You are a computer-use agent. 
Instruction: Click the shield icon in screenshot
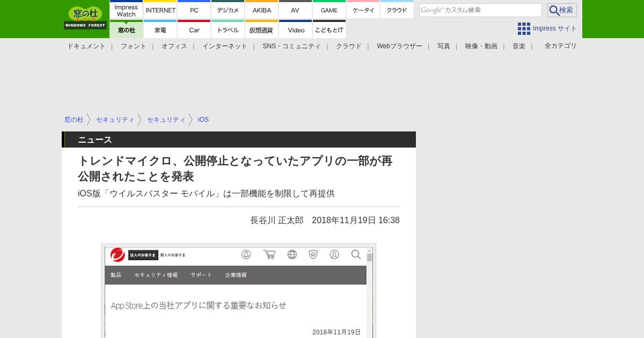(x=313, y=254)
